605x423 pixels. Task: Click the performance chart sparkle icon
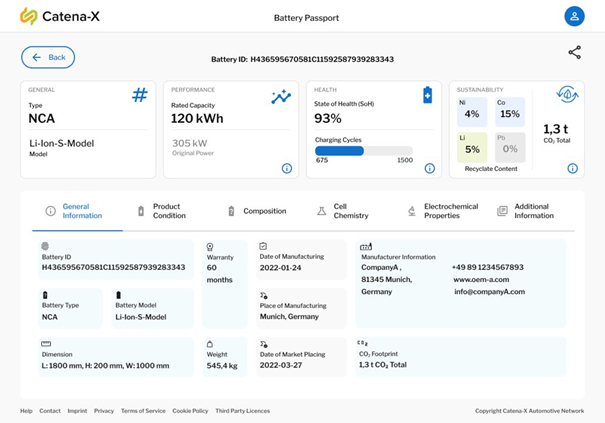(x=281, y=96)
